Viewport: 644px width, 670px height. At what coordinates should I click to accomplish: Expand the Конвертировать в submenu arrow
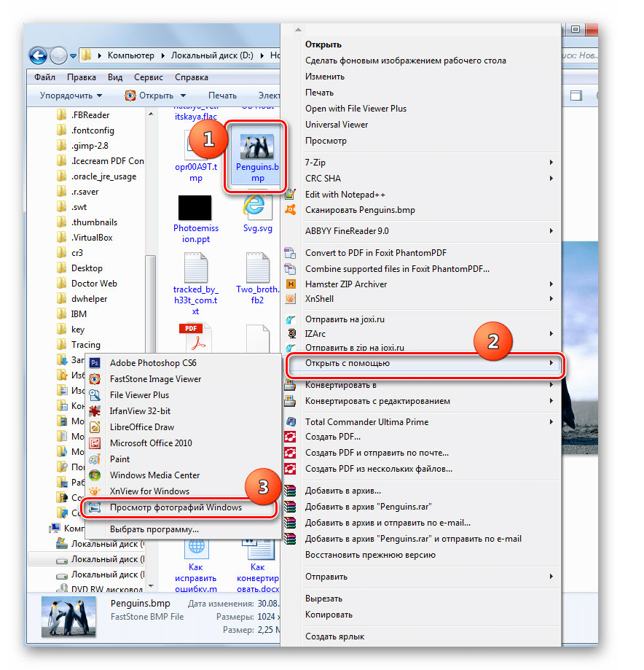(x=551, y=384)
